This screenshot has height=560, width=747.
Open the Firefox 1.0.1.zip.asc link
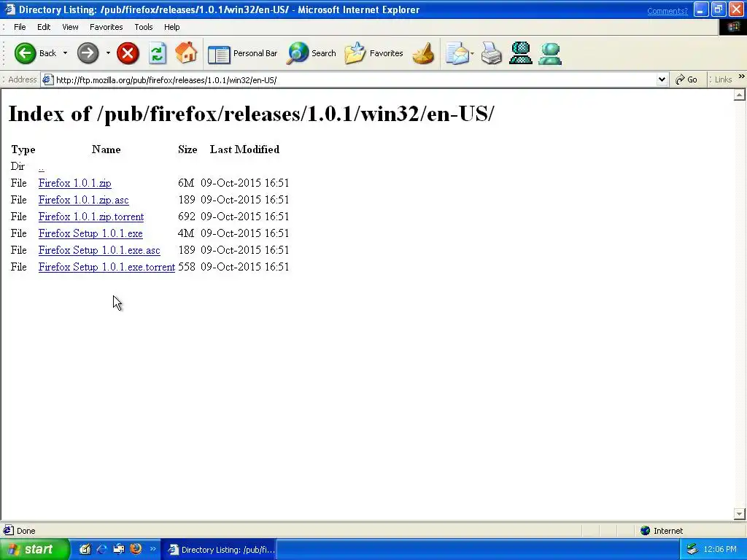83,200
